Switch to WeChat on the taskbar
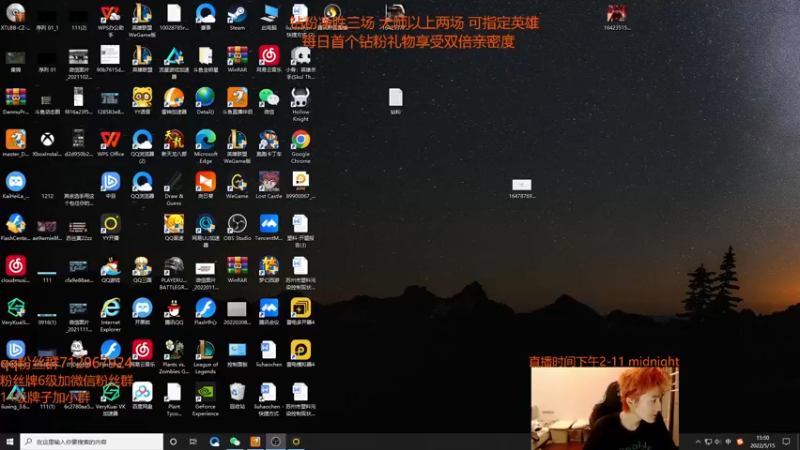 click(x=235, y=441)
